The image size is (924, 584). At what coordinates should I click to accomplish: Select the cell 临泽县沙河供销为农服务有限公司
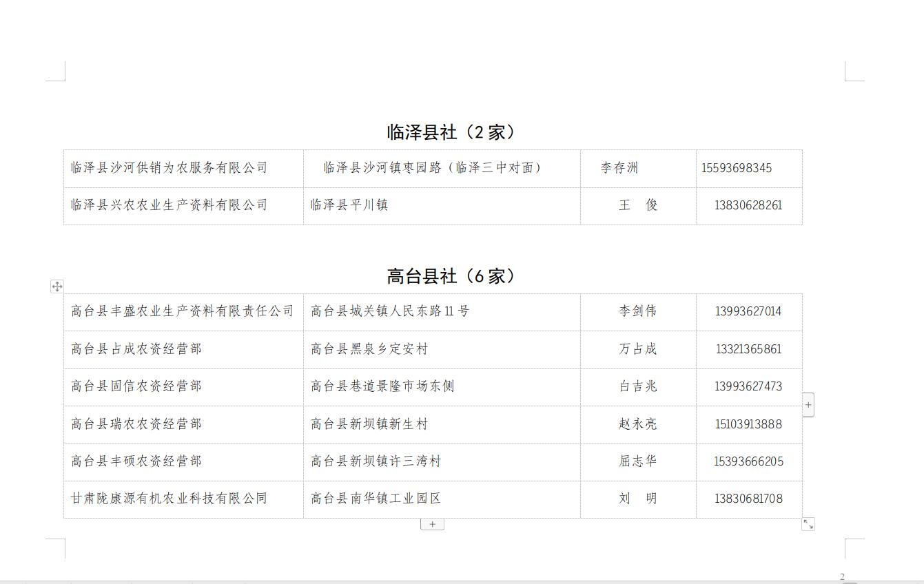point(169,168)
